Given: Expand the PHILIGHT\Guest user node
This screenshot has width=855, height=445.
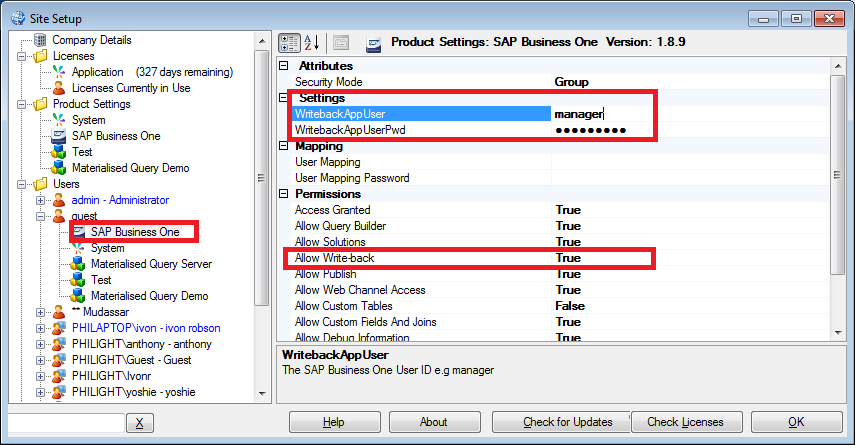Looking at the screenshot, I should point(40,360).
